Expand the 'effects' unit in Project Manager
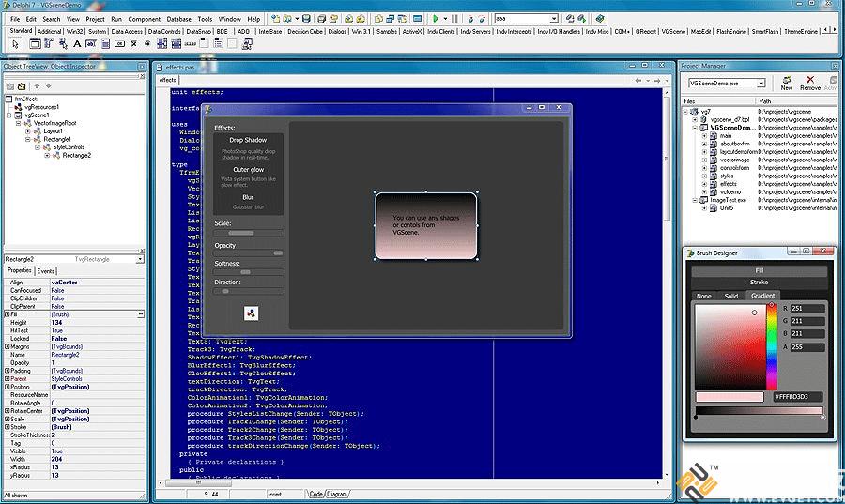The width and height of the screenshot is (845, 504). pos(704,184)
